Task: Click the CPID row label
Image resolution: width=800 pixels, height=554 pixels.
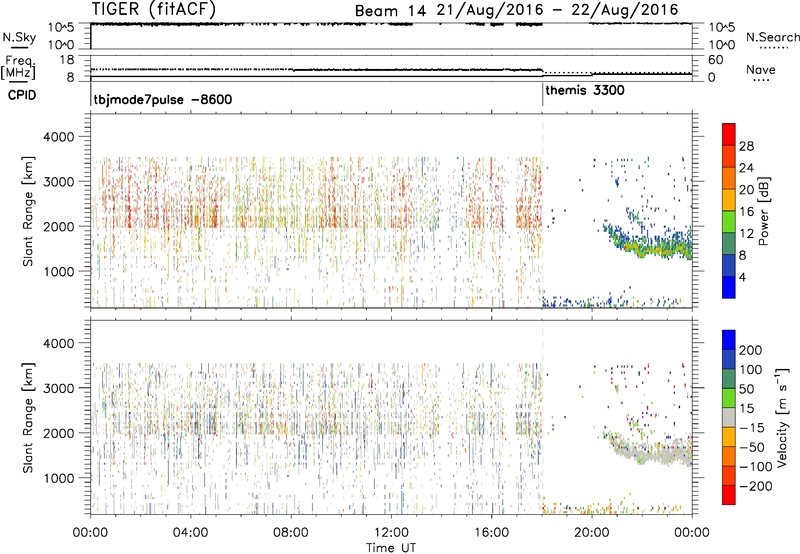Action: (22, 95)
